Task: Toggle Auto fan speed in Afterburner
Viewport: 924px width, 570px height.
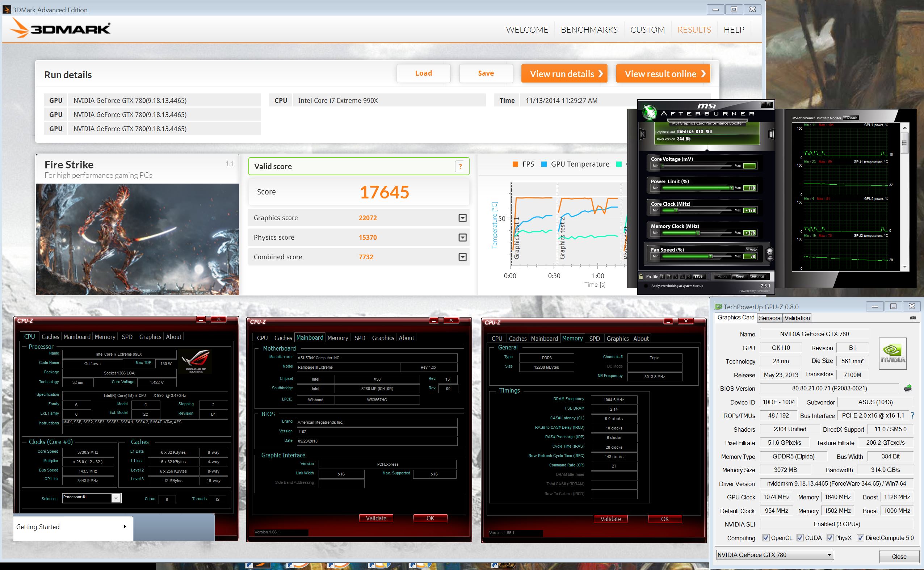Action: point(751,249)
